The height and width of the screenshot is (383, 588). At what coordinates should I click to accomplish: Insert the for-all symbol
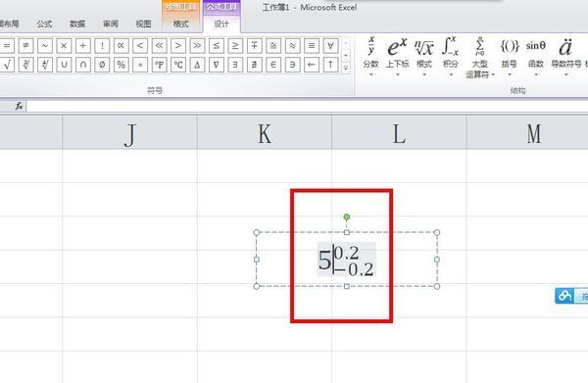point(330,46)
